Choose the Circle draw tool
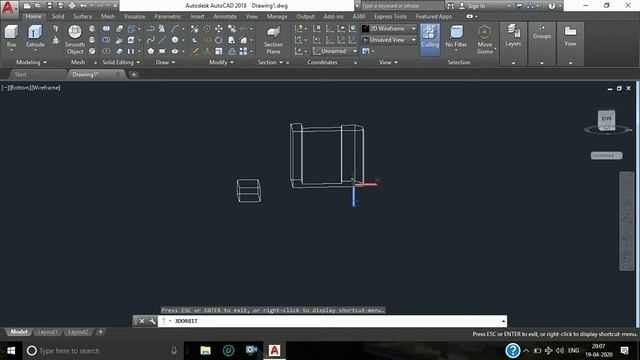640x360 pixels. click(175, 40)
